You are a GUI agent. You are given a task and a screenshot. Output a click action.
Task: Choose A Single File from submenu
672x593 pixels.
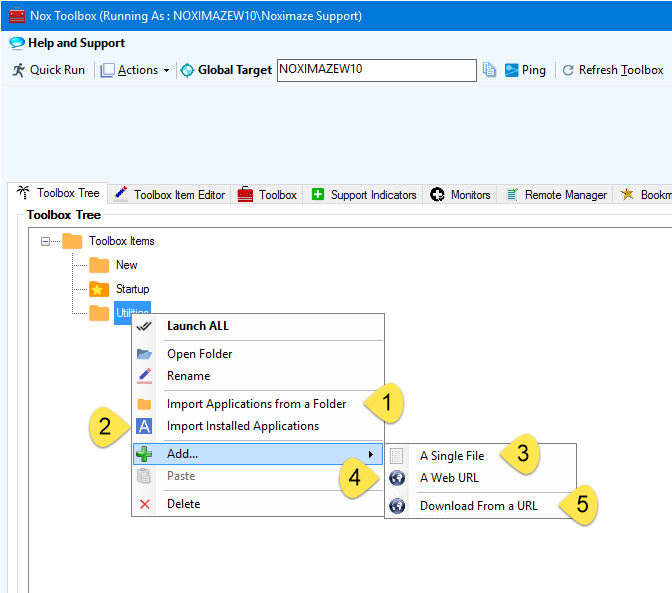point(481,456)
